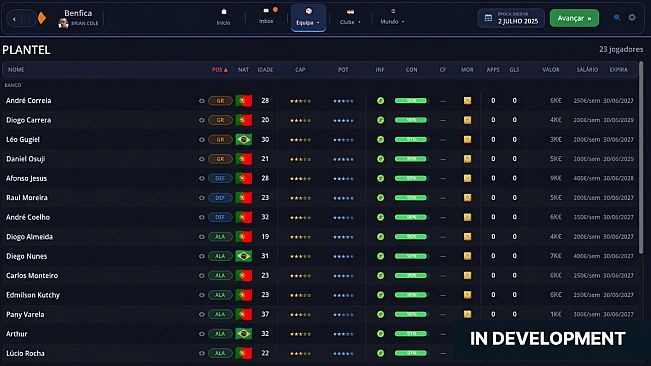The width and height of the screenshot is (651, 366).
Task: Toggle eye icon for Raul Moreira
Action: coord(201,198)
